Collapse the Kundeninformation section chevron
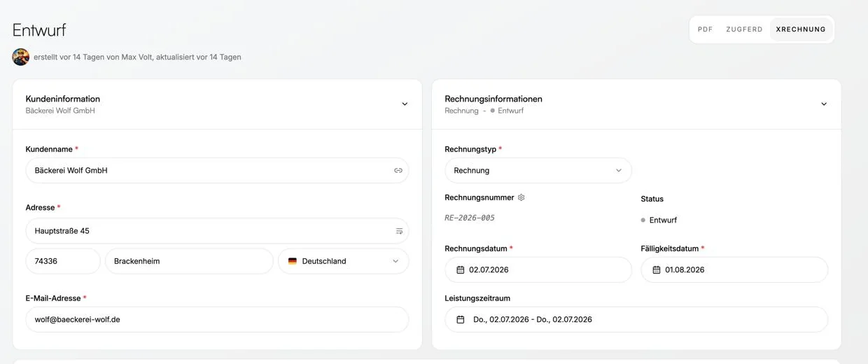Image resolution: width=868 pixels, height=364 pixels. pyautogui.click(x=405, y=104)
